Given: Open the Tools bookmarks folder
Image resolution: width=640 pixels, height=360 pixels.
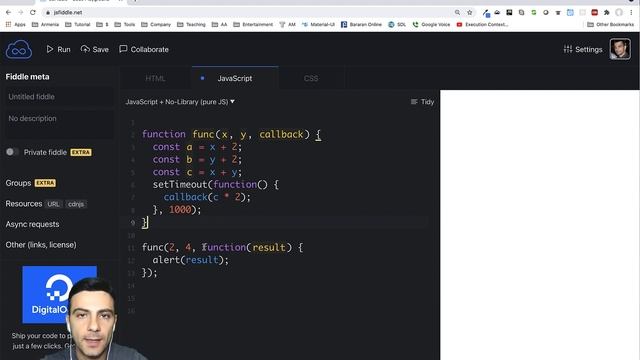Looking at the screenshot, I should tap(125, 24).
